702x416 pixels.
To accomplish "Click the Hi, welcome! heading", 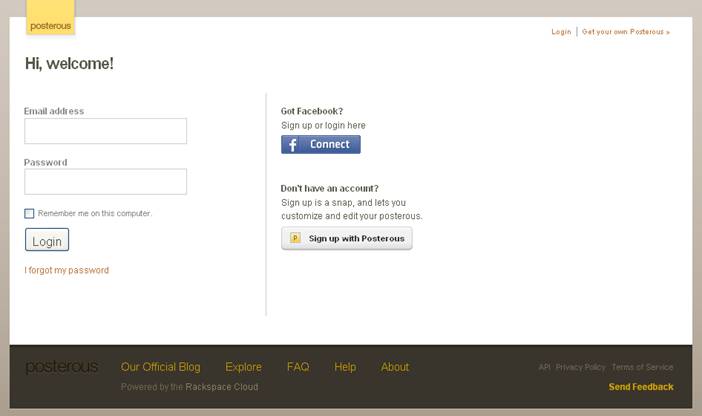I will pos(69,64).
